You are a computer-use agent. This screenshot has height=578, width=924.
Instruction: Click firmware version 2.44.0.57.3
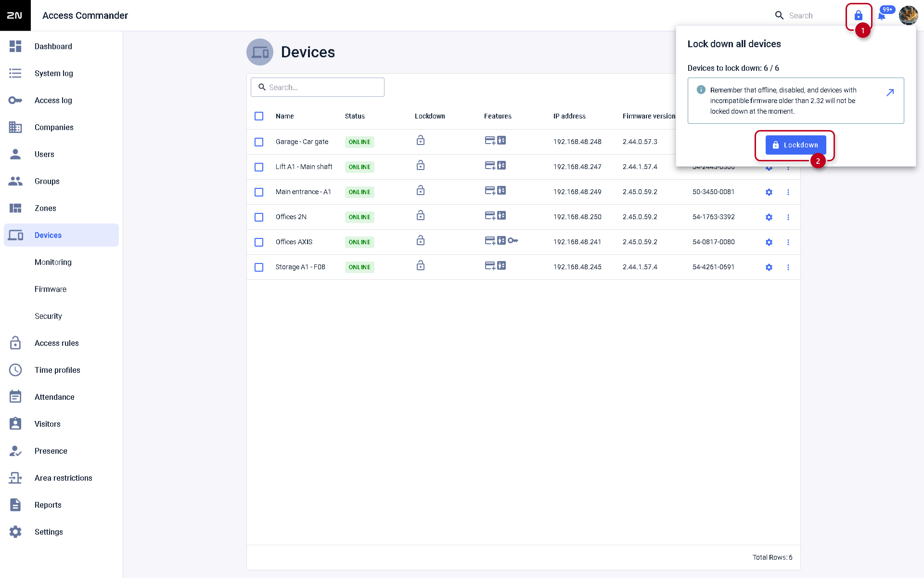(640, 142)
